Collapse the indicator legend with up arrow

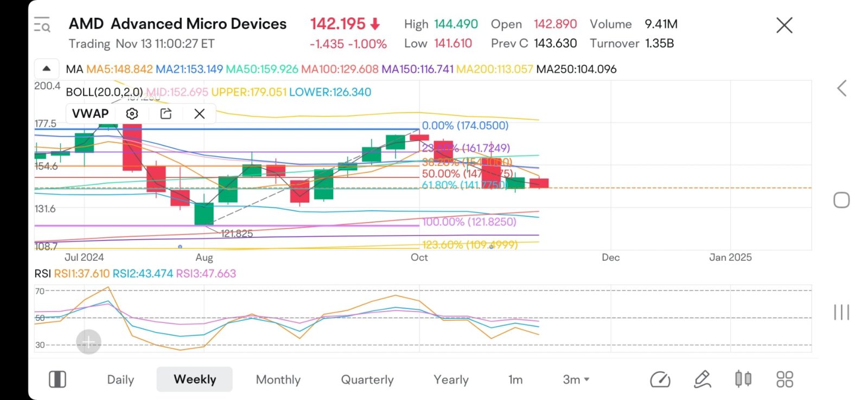[x=47, y=69]
